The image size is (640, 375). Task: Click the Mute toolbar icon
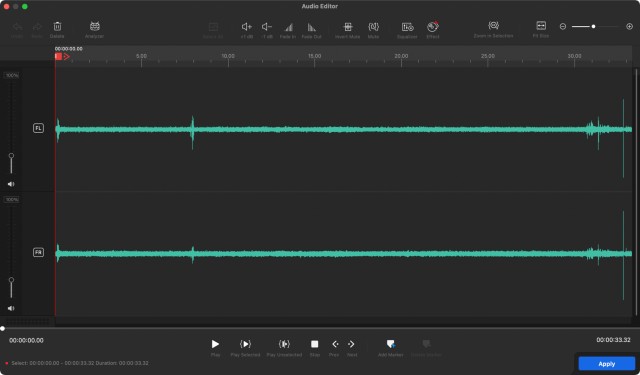pos(373,27)
